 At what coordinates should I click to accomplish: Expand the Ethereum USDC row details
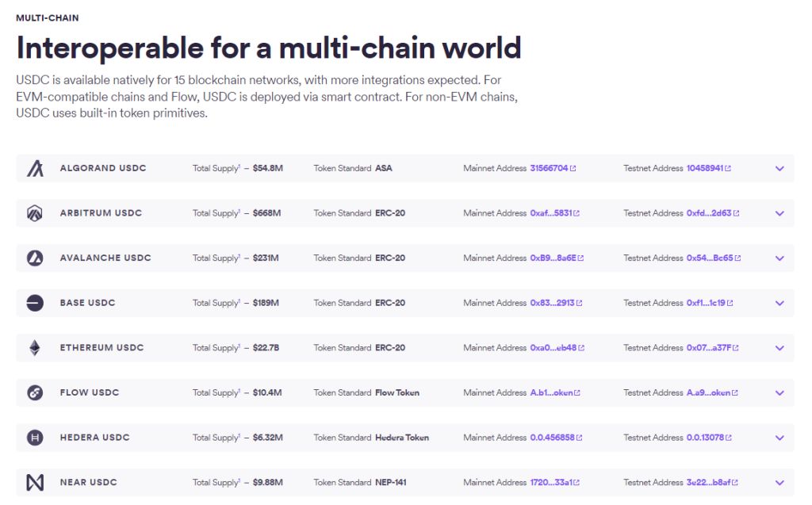[779, 348]
